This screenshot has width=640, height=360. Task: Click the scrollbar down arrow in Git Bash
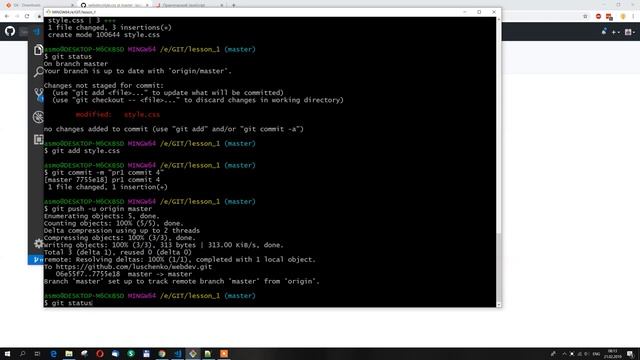pyautogui.click(x=498, y=305)
